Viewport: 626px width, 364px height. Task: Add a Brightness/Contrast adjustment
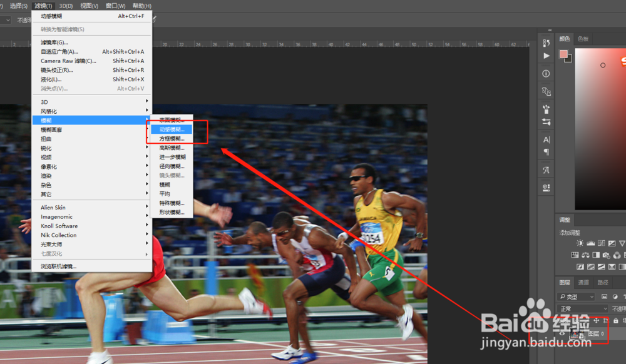coord(580,243)
